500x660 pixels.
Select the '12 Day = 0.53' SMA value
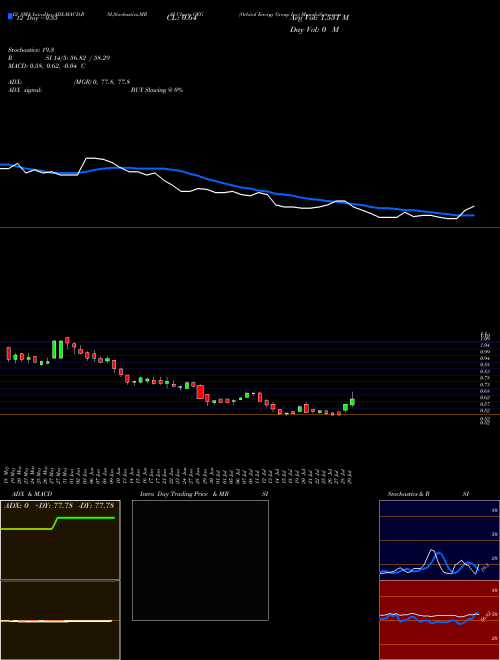[x=37, y=18]
